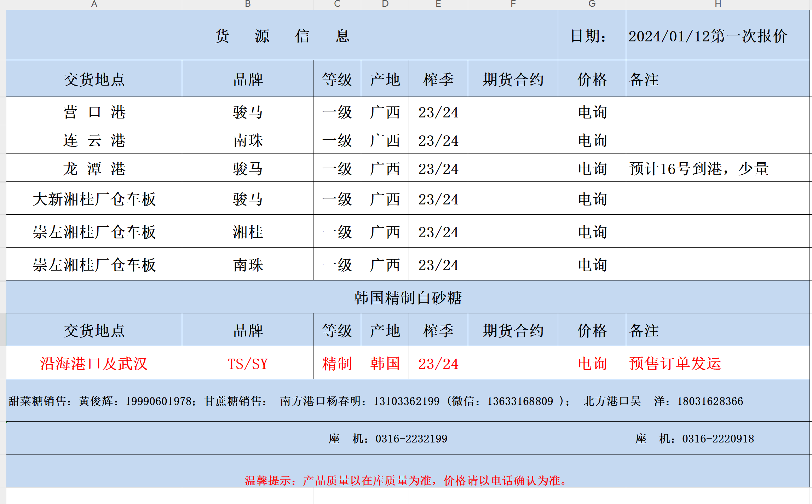Click the red 沿海港口及武汉 cell
812x504 pixels.
coord(94,364)
